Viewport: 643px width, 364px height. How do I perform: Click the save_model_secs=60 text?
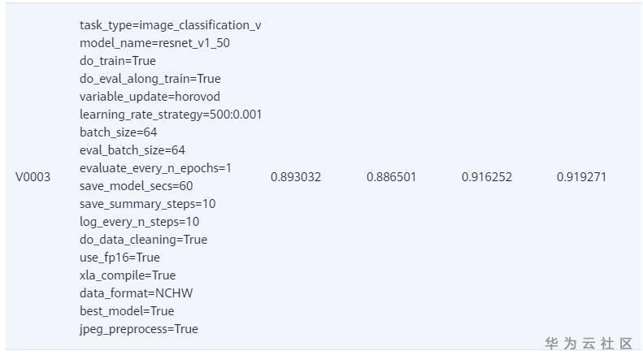click(135, 186)
